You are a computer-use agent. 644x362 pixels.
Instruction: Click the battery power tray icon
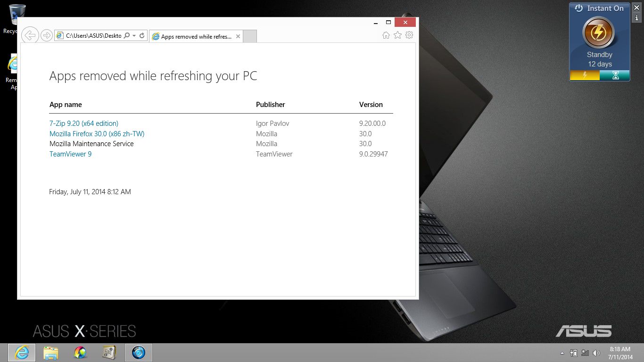[574, 353]
